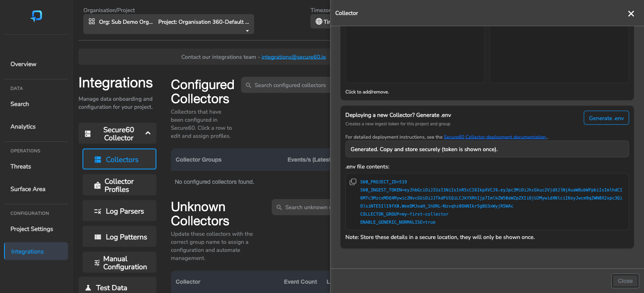The height and width of the screenshot is (293, 644).
Task: Open Threats in sidebar
Action: [21, 166]
